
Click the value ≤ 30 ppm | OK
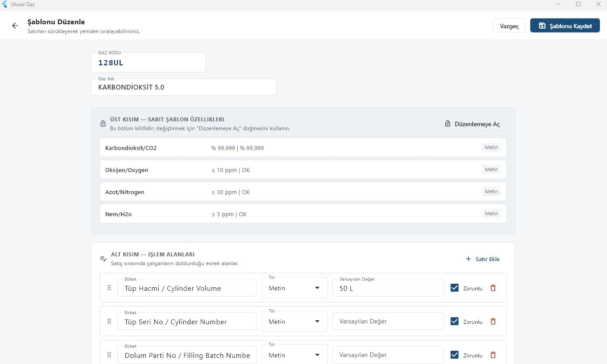[x=231, y=192]
